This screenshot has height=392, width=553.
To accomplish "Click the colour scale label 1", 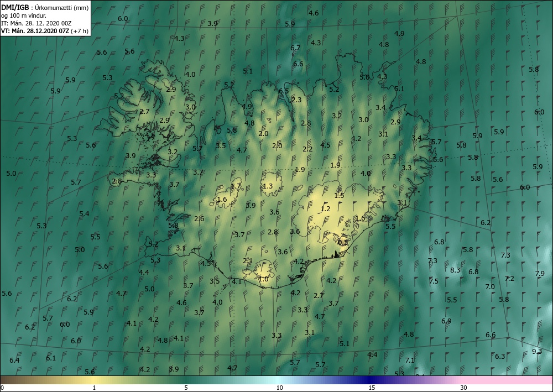I will click(94, 388).
